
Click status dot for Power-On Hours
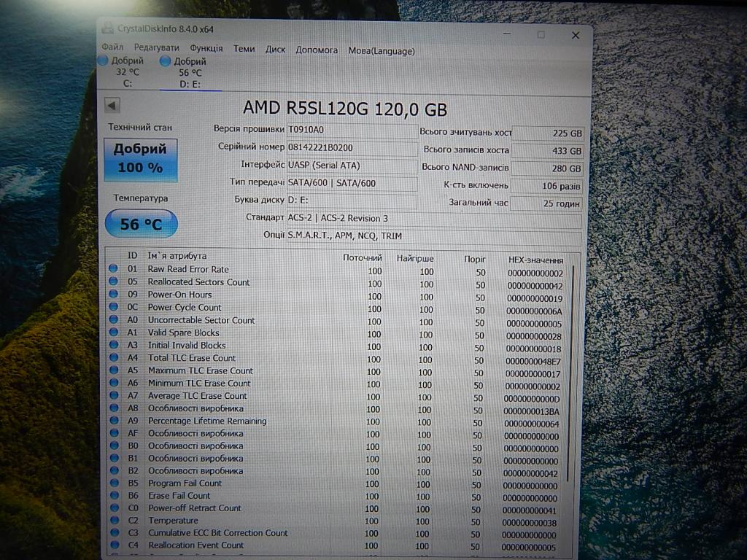113,294
